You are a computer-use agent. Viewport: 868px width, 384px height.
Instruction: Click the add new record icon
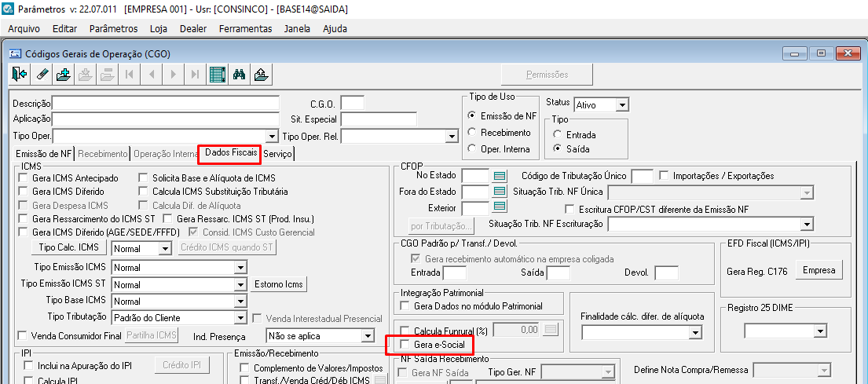pyautogui.click(x=63, y=74)
